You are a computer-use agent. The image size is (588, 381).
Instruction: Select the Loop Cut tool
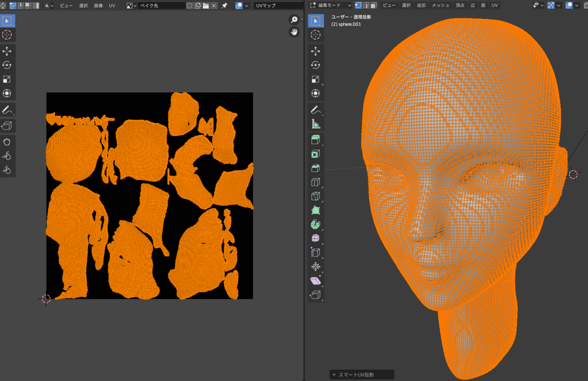[x=316, y=182]
